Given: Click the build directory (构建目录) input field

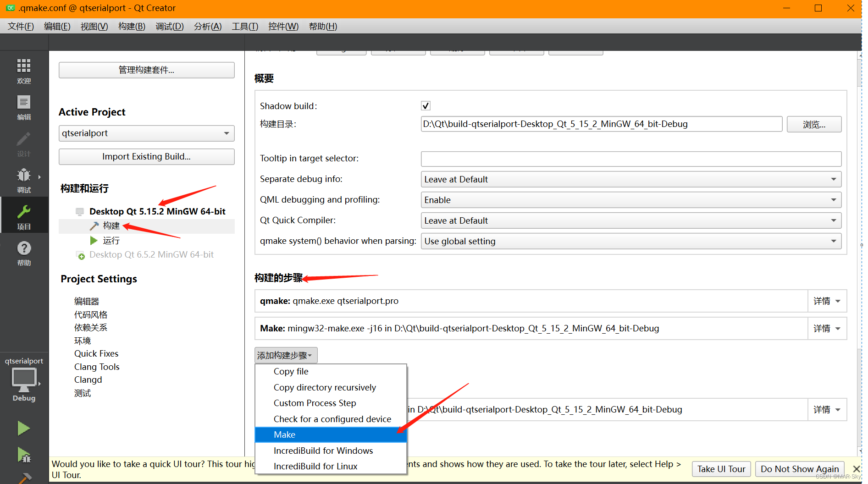Looking at the screenshot, I should click(x=601, y=124).
